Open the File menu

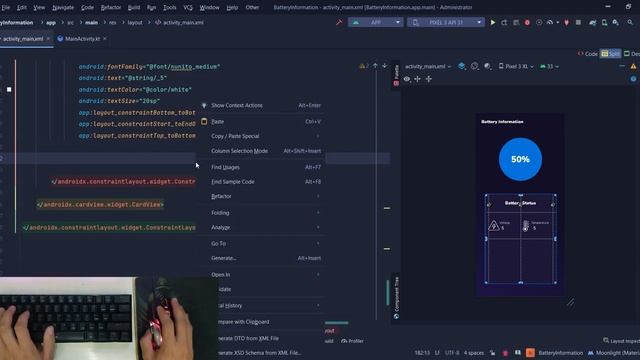(6, 7)
